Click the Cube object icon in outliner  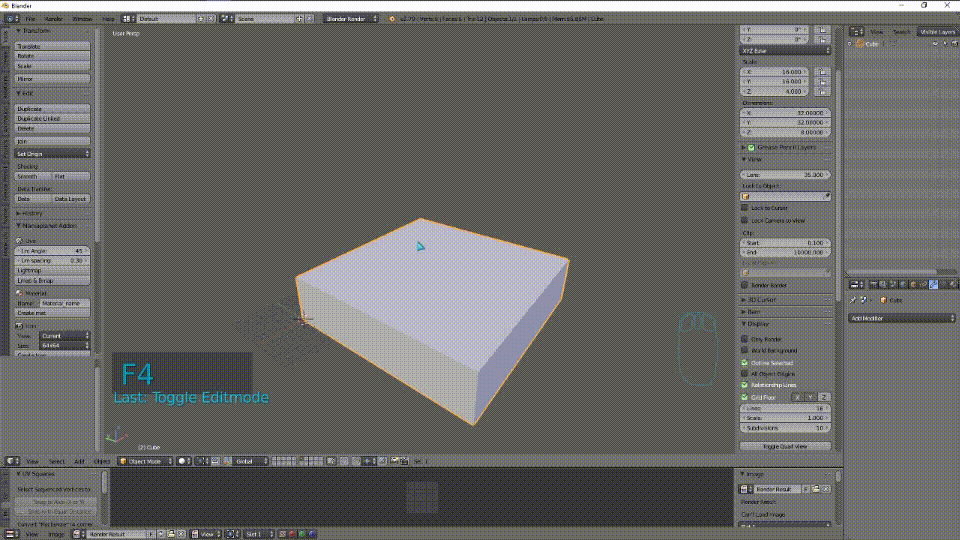[x=857, y=44]
